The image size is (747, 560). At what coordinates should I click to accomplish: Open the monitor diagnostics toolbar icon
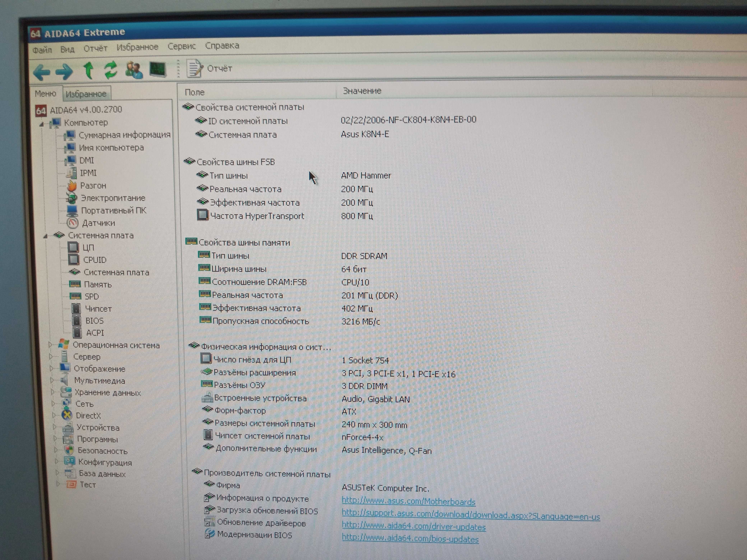158,69
